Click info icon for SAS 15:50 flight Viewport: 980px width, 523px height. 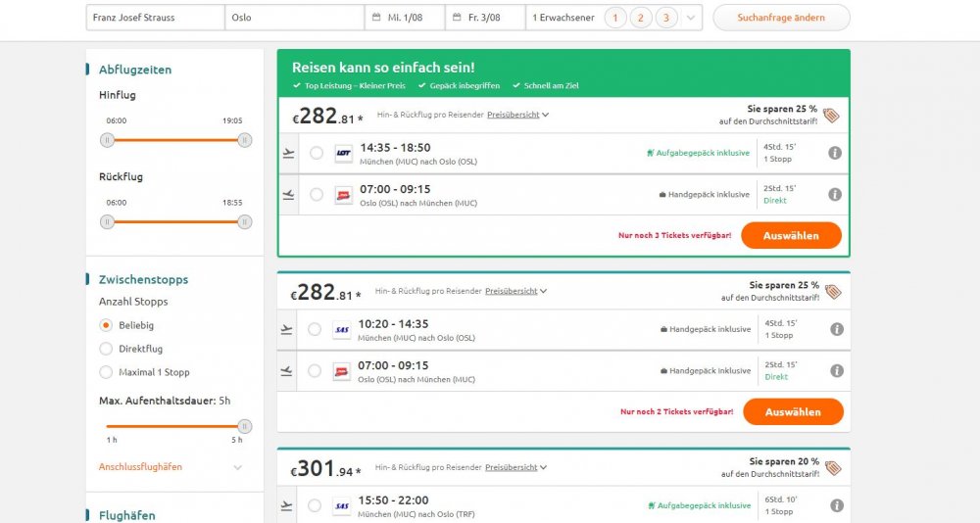coord(837,505)
